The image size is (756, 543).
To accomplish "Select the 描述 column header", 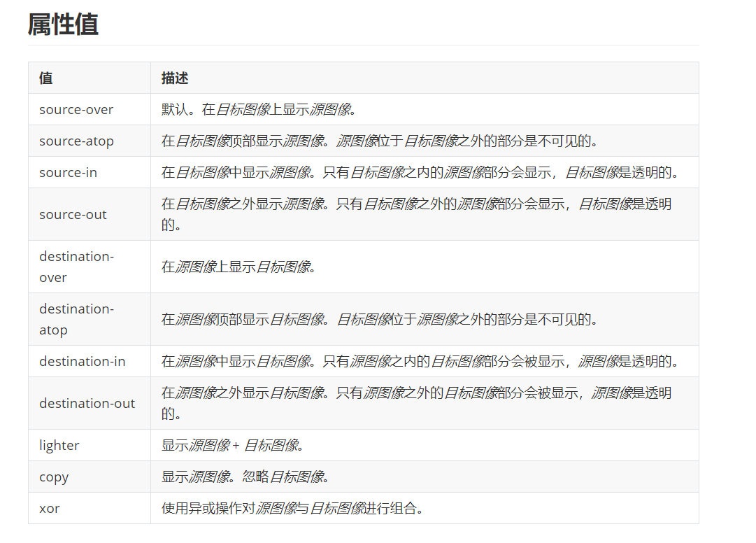I will (173, 78).
